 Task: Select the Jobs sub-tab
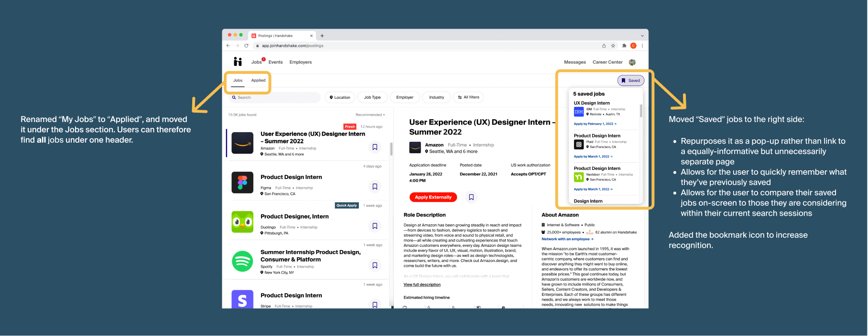pyautogui.click(x=238, y=81)
